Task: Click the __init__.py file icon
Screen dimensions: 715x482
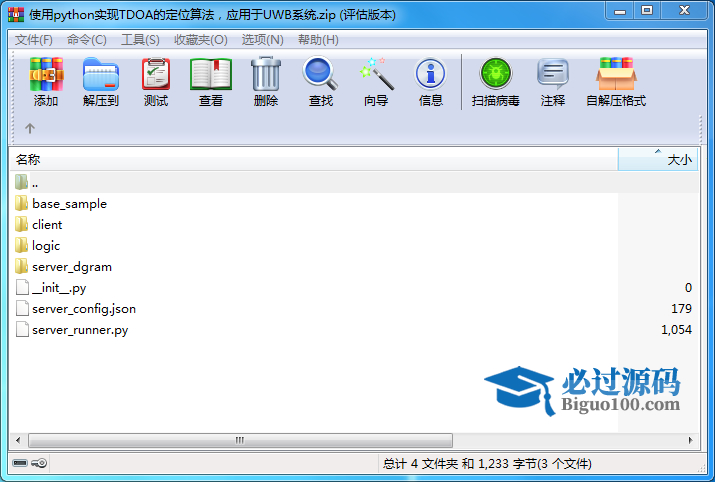Action: [x=22, y=287]
